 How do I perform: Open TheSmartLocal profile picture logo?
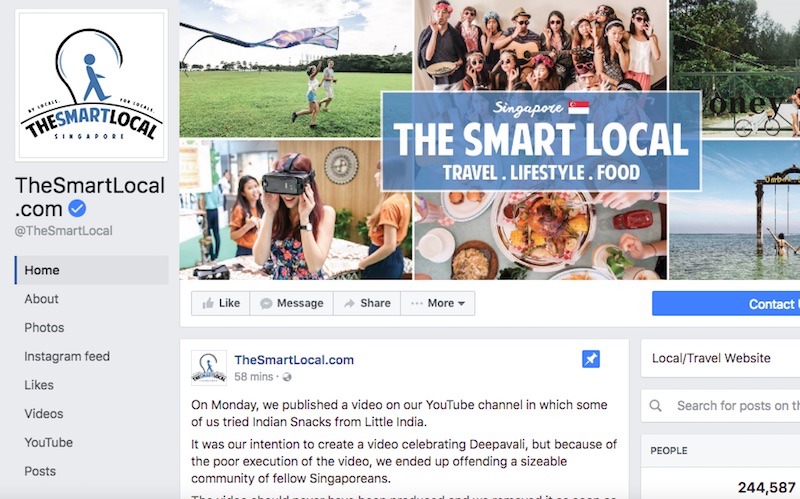pyautogui.click(x=91, y=85)
